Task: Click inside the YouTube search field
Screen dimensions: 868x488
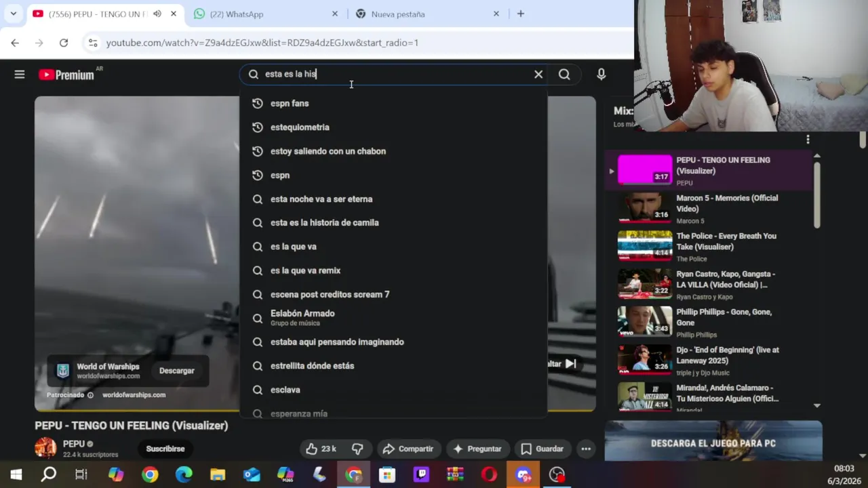Action: (x=393, y=75)
